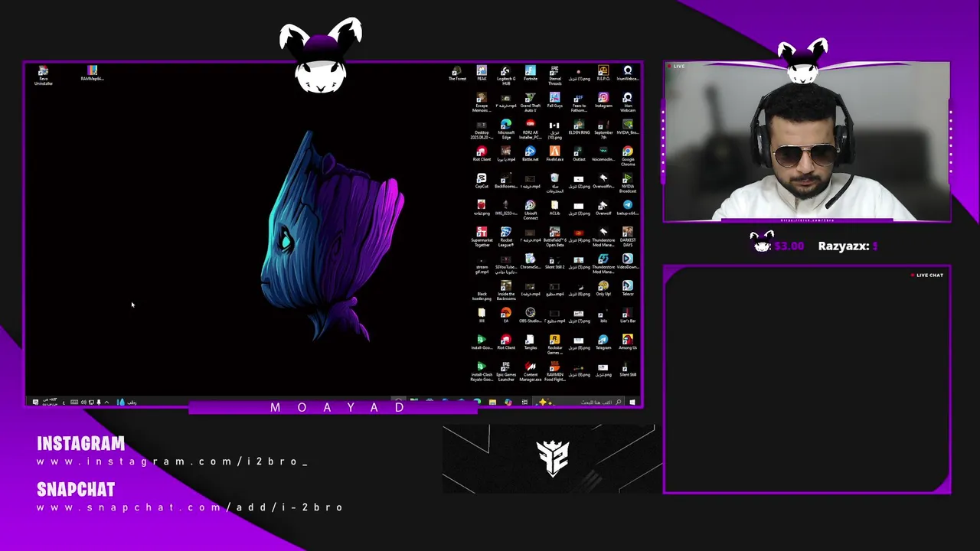This screenshot has height=551, width=980.
Task: Open Revo Uninstaller desktop icon
Action: [44, 75]
